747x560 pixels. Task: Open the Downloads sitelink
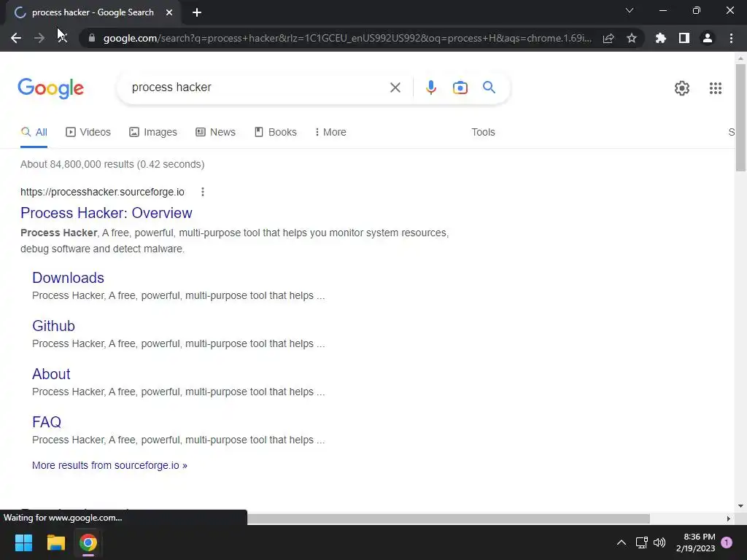click(68, 278)
